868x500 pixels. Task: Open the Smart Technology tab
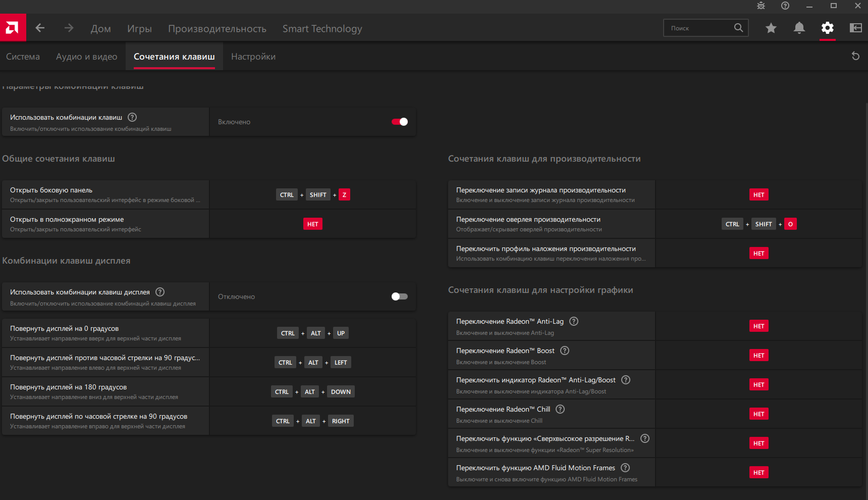(x=322, y=29)
